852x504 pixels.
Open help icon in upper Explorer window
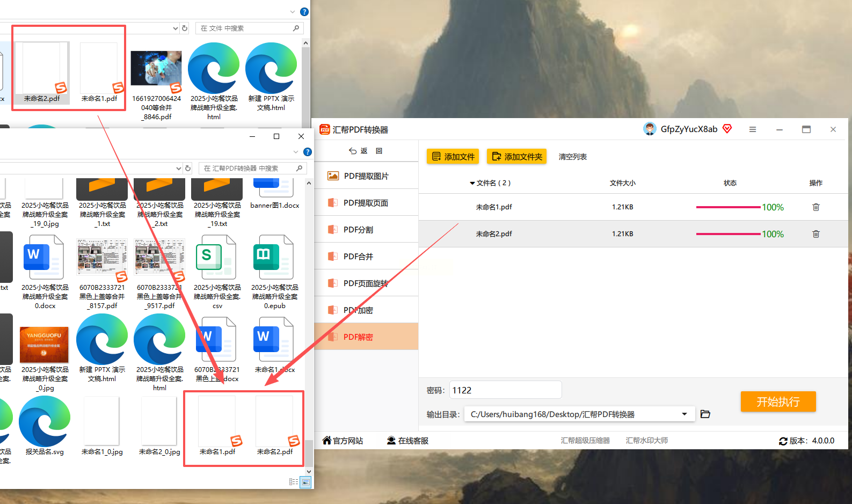click(x=304, y=12)
